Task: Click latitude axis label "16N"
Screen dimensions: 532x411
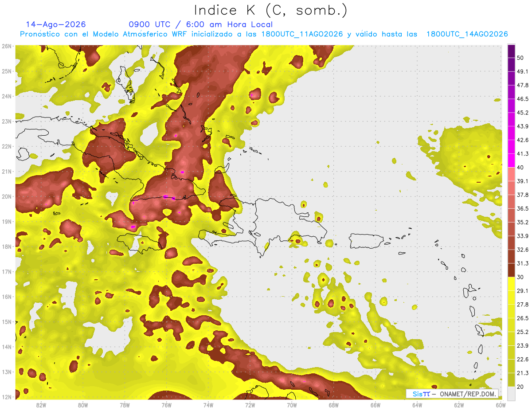Action: click(7, 297)
